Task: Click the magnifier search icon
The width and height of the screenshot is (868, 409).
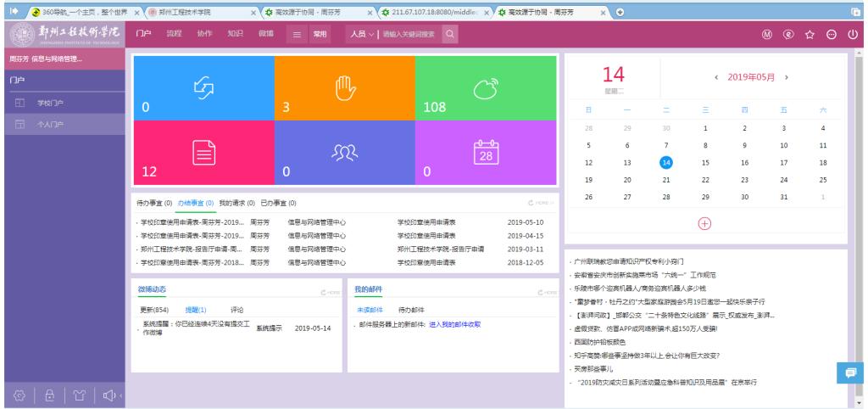Action: click(x=450, y=35)
